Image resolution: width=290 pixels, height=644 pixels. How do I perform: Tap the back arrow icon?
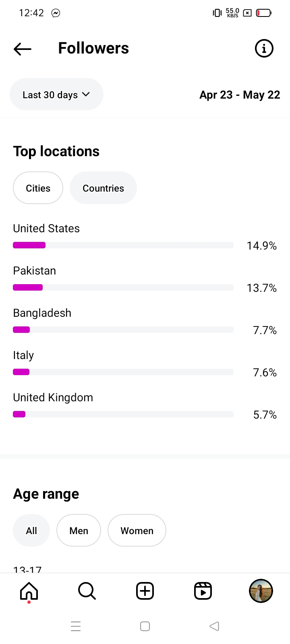[x=23, y=49]
